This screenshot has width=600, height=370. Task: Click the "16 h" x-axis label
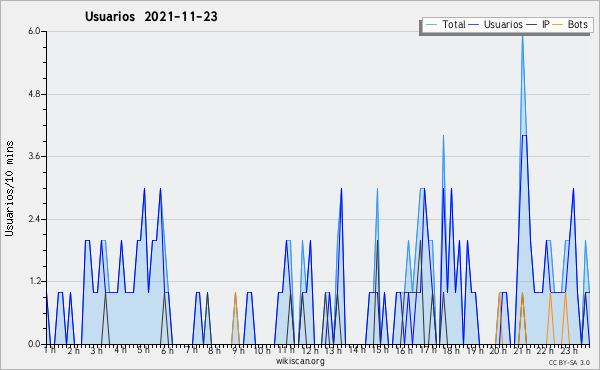point(404,350)
